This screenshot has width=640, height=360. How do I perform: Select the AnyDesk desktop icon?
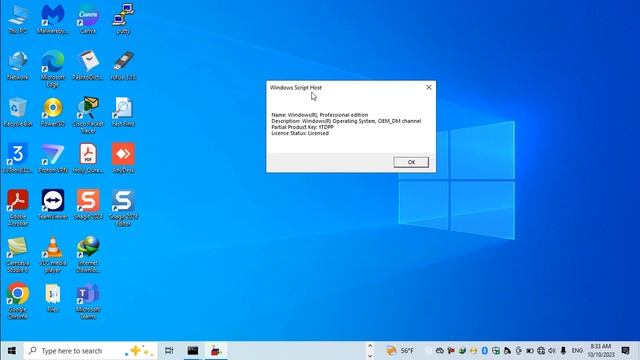coord(123,159)
